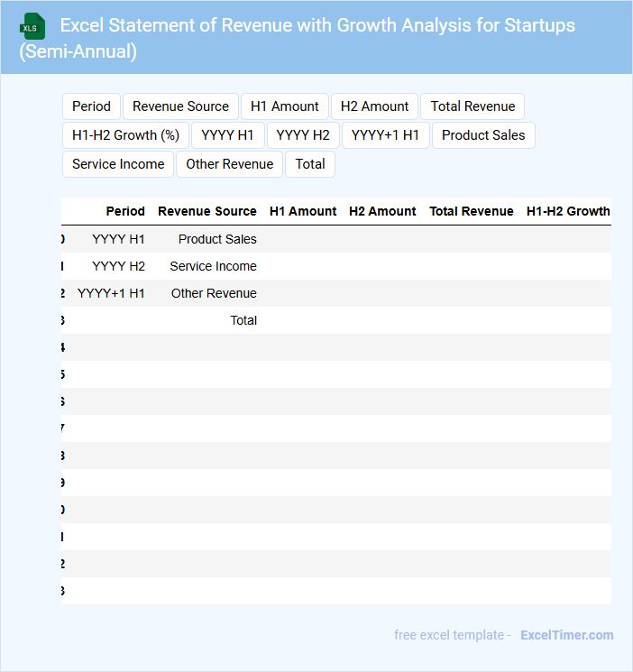Viewport: 633px width, 672px height.
Task: Click the Total cell in the table
Action: pos(243,320)
